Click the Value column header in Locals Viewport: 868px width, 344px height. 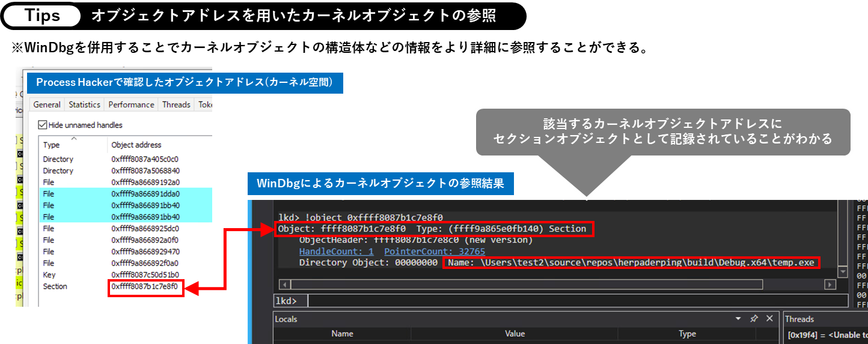click(x=515, y=334)
